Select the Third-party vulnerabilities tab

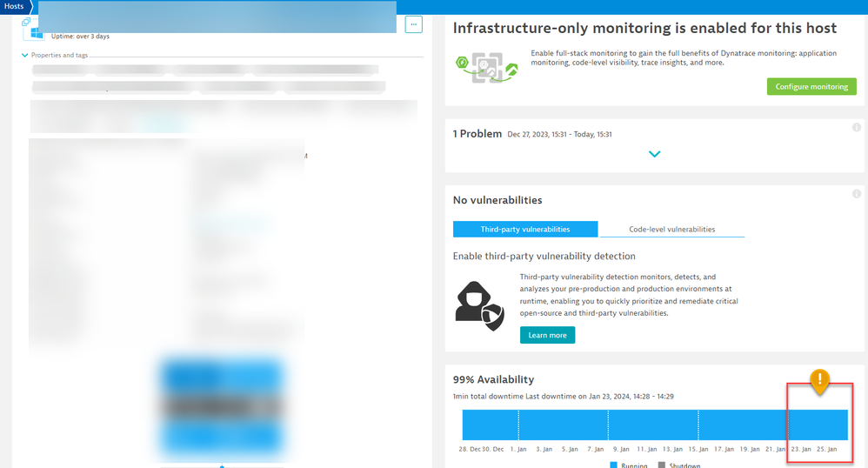pyautogui.click(x=525, y=229)
